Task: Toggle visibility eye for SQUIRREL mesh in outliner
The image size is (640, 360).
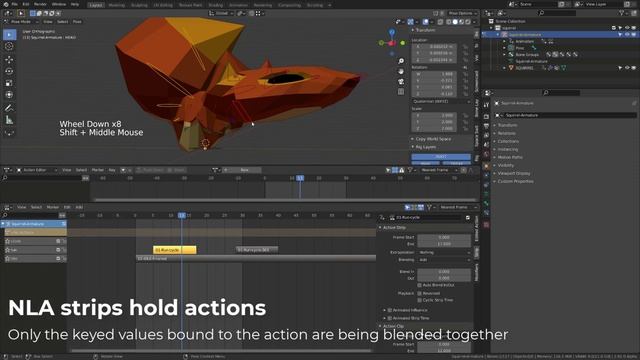Action: [627, 68]
